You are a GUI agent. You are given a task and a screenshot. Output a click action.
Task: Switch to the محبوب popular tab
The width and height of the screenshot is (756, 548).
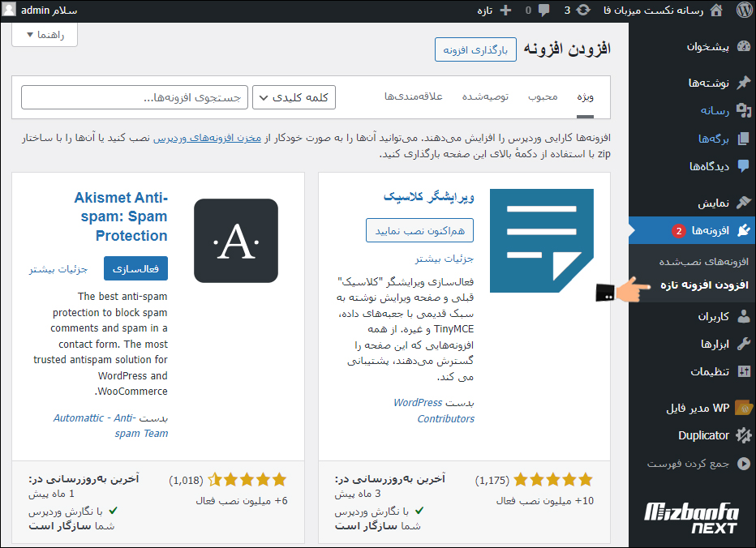543,97
